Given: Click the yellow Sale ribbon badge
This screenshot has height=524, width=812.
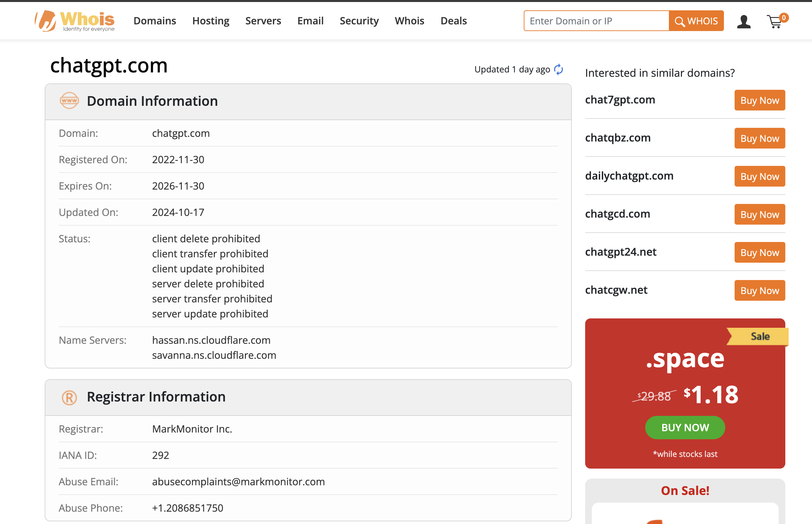Looking at the screenshot, I should [758, 336].
